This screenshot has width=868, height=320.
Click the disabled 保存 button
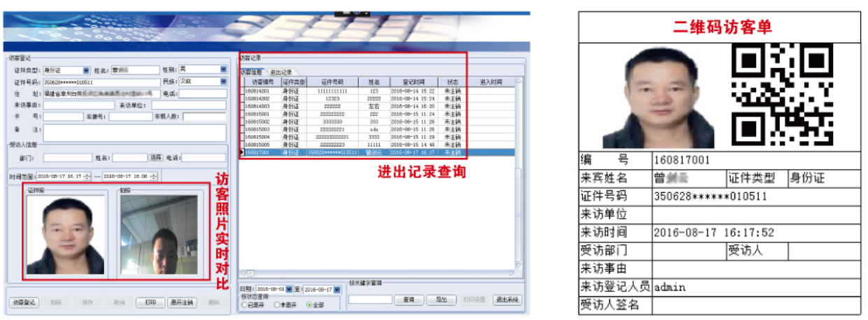point(87,302)
